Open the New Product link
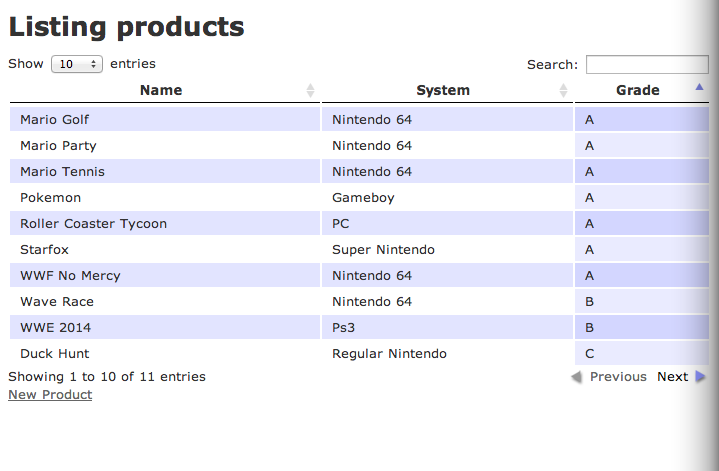719x471 pixels. tap(50, 395)
